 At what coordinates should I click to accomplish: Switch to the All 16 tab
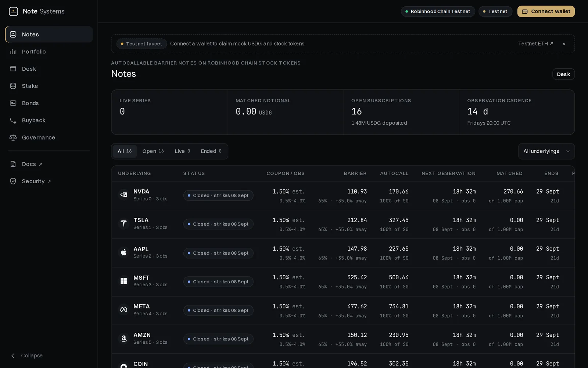coord(125,151)
